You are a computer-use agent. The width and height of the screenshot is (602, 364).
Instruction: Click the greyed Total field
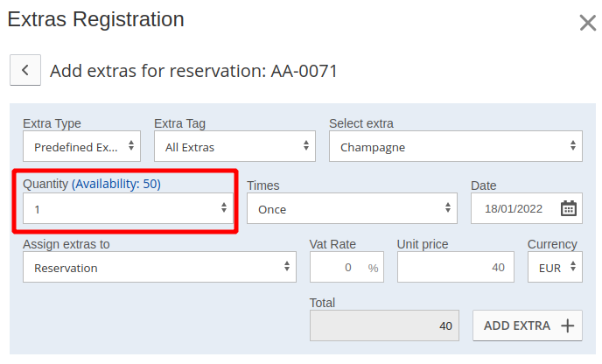click(x=385, y=325)
